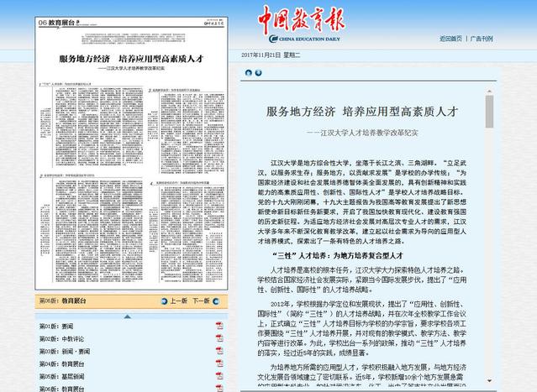Download PDF icon for 第04版 教育展台
The image size is (537, 392).
click(x=219, y=363)
